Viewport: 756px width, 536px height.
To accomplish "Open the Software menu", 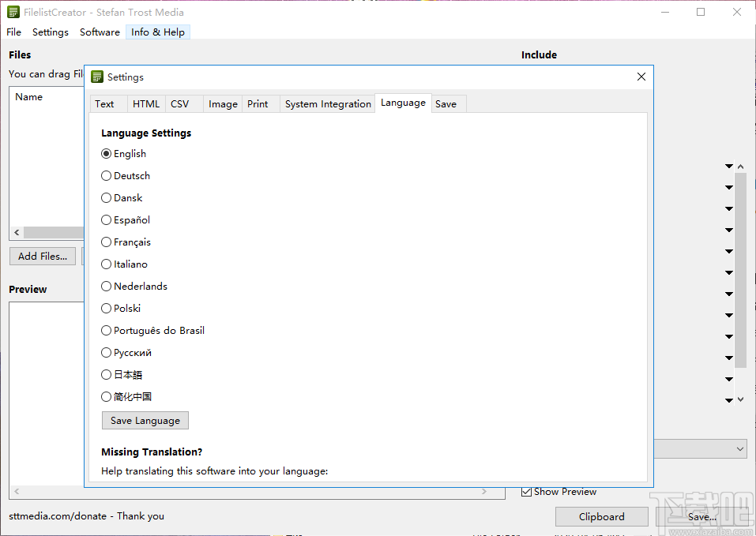I will click(x=99, y=32).
